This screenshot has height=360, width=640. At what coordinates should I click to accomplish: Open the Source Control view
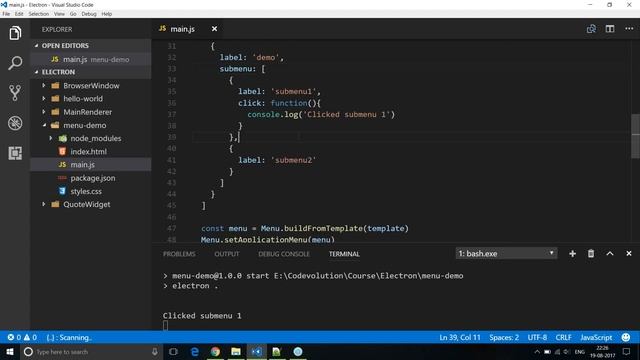coord(15,93)
